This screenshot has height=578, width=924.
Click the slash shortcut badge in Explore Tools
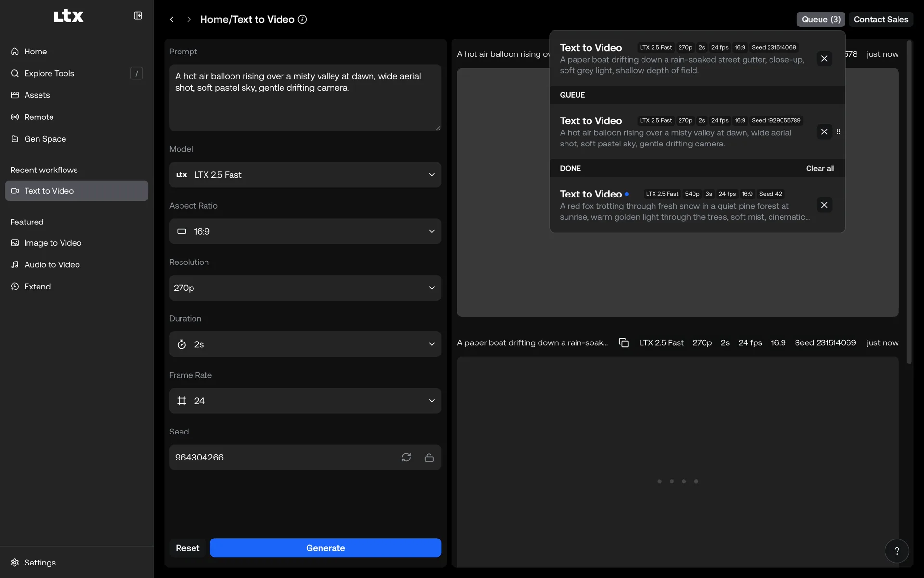[137, 73]
